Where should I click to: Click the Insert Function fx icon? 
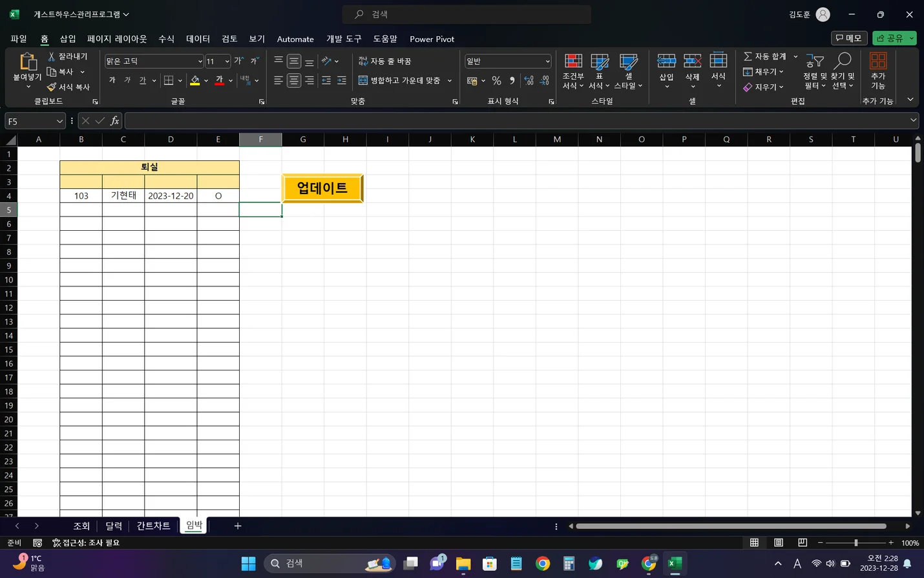click(x=114, y=121)
